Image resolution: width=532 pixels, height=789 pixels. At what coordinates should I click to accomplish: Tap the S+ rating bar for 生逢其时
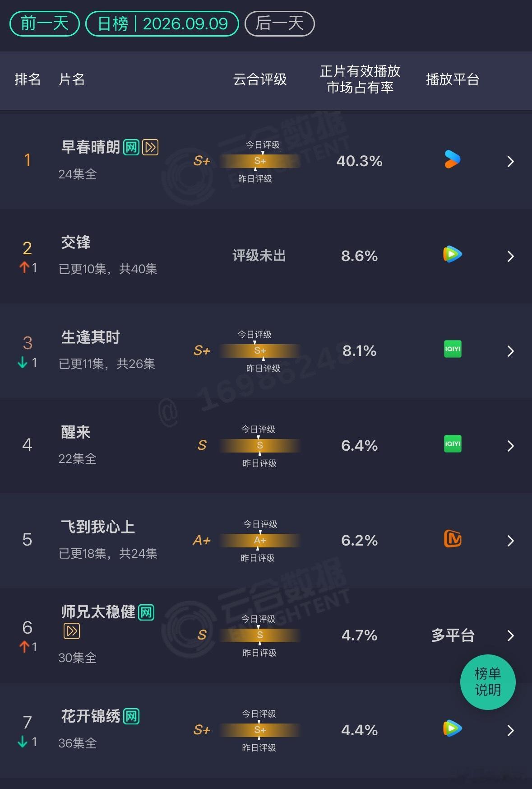coord(260,350)
